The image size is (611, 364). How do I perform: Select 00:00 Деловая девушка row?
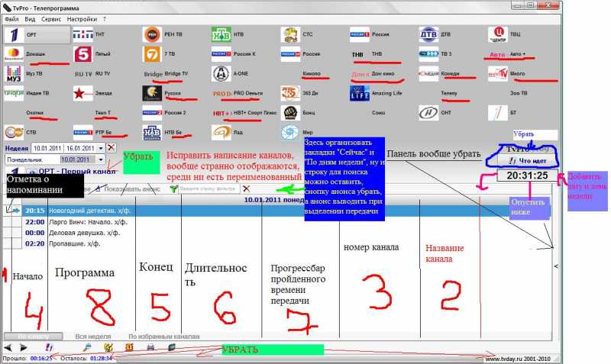(277, 233)
